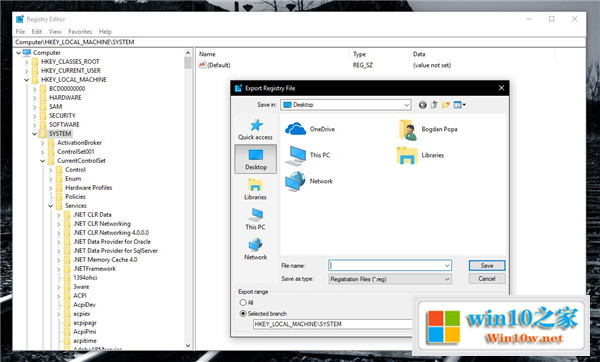Expand the ControlSet001 tree node
The height and width of the screenshot is (362, 600).
[42, 152]
